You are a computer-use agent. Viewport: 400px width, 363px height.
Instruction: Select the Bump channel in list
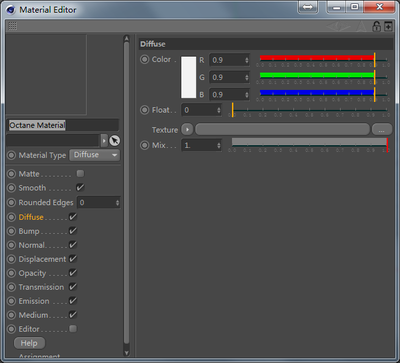coord(29,231)
